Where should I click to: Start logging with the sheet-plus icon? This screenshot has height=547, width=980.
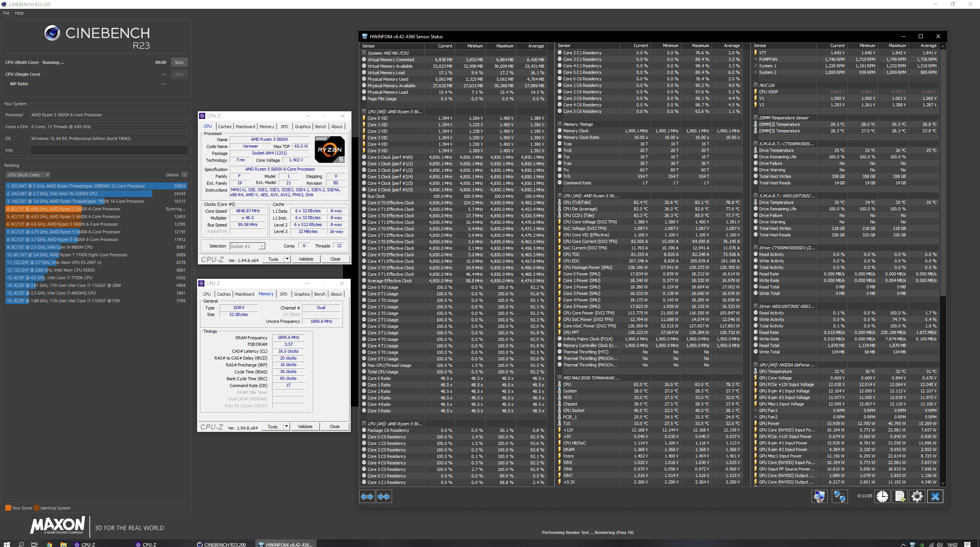900,497
